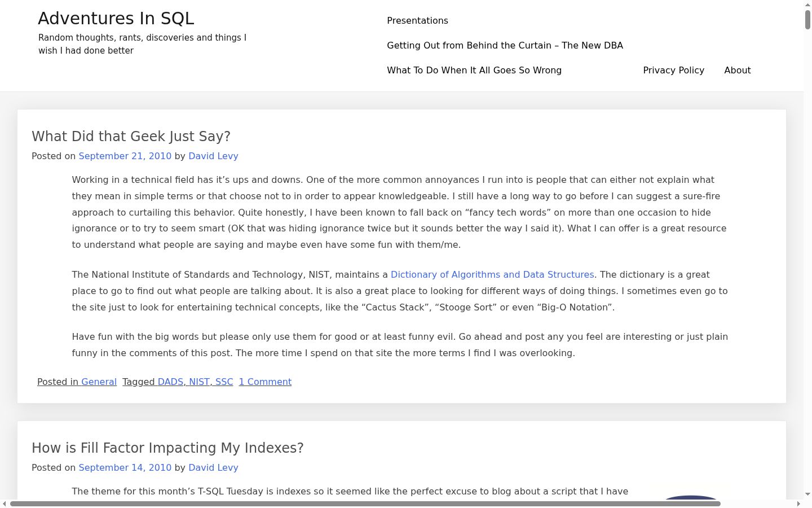The image size is (812, 508).
Task: Open the Presentations menu item
Action: 417,21
